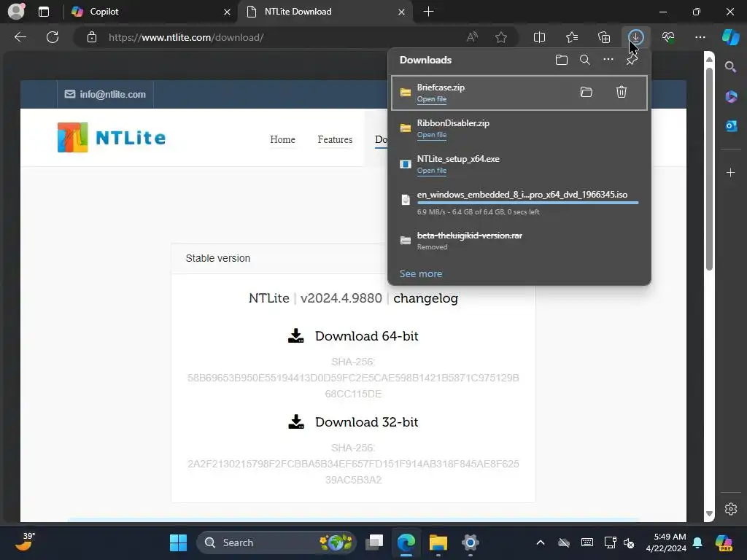
Task: Open weather widget showing 39°
Action: [24, 542]
